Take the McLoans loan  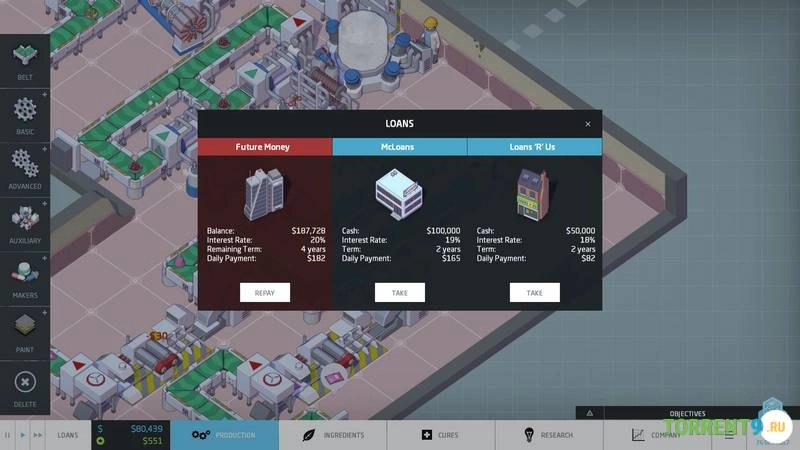click(400, 292)
